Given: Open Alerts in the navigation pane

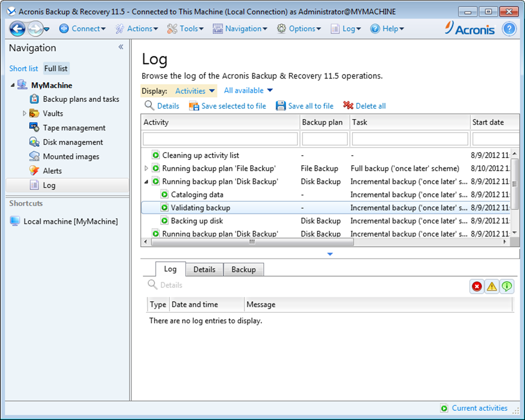Looking at the screenshot, I should (x=52, y=171).
